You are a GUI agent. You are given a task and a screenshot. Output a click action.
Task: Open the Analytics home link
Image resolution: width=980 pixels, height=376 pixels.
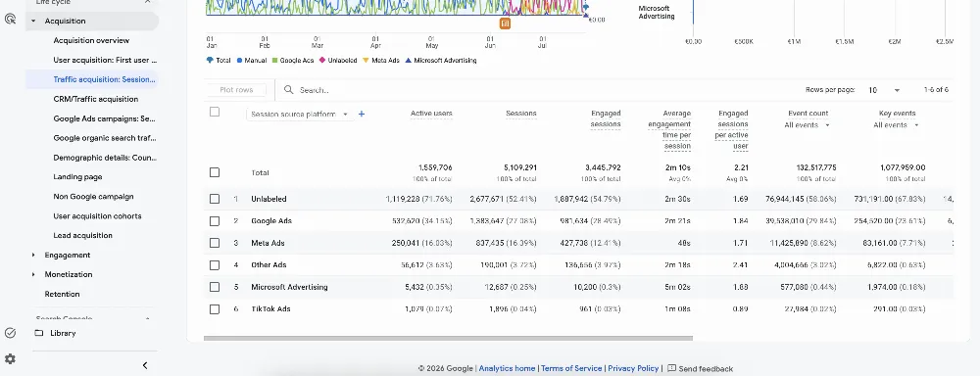tap(507, 368)
